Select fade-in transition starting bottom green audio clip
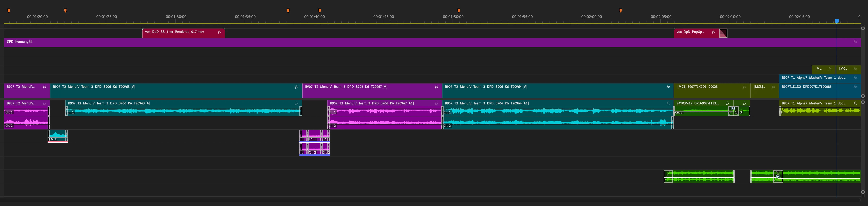The height and width of the screenshot is (206, 868). tap(668, 176)
